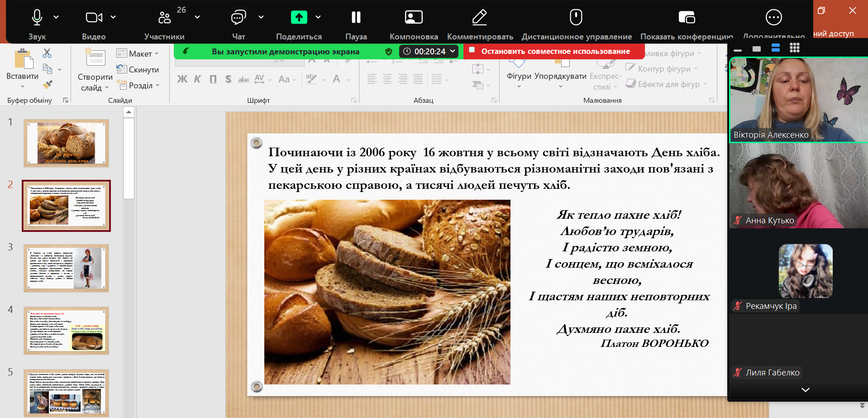Click the Cut scissors icon
This screenshot has width=868, height=418.
pyautogui.click(x=47, y=53)
